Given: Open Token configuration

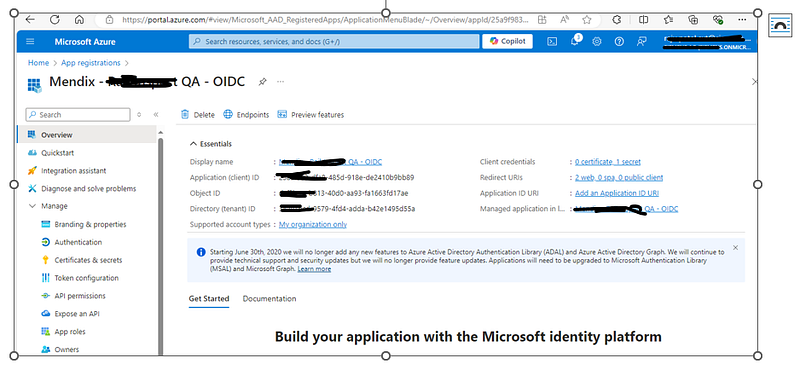Looking at the screenshot, I should (x=86, y=278).
